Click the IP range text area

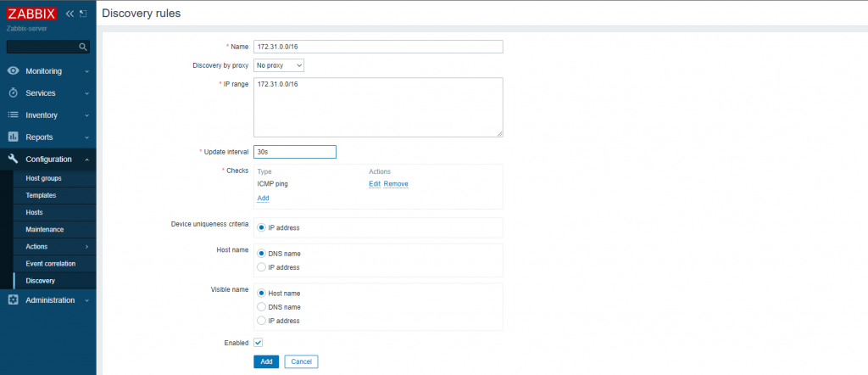tap(378, 107)
